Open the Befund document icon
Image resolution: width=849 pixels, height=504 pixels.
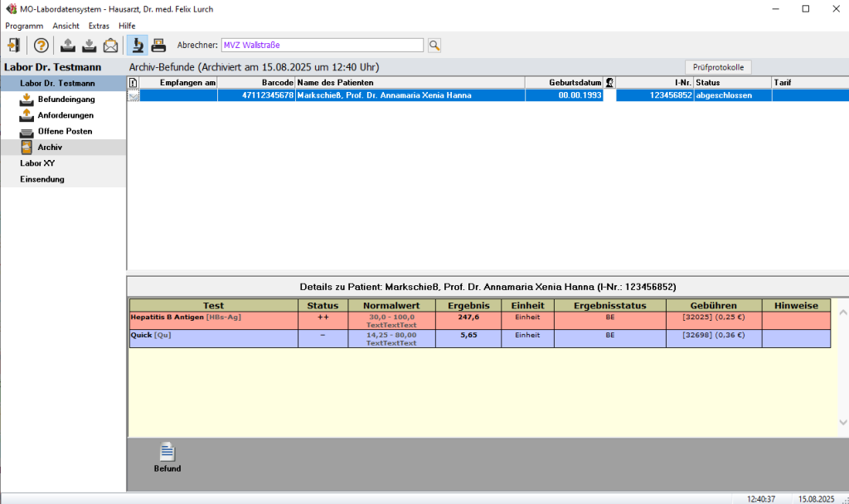[x=167, y=453]
